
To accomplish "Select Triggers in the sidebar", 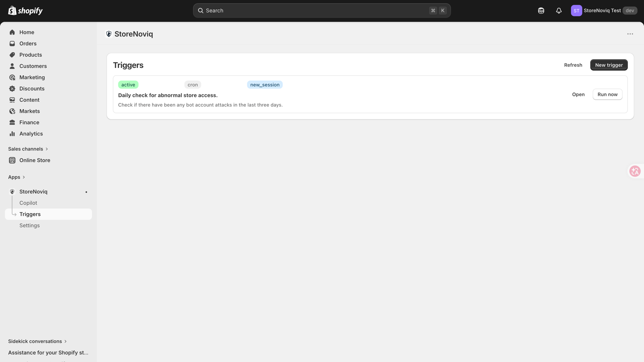I will (x=48, y=214).
